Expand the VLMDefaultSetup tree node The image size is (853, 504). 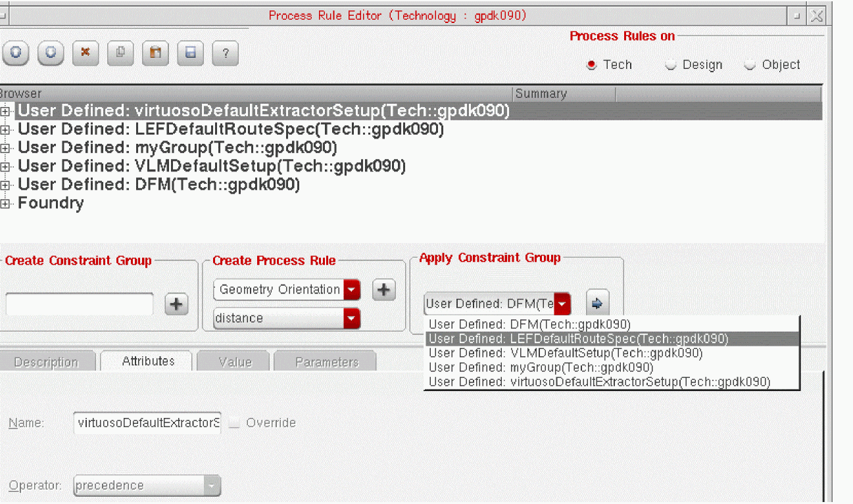(x=6, y=167)
